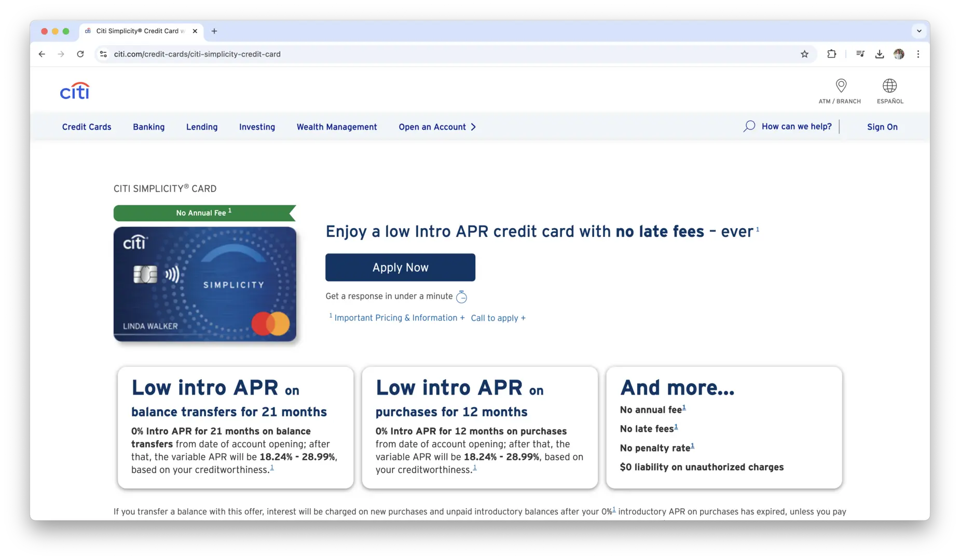Open the media controls icon in toolbar
The width and height of the screenshot is (960, 560).
[x=860, y=54]
